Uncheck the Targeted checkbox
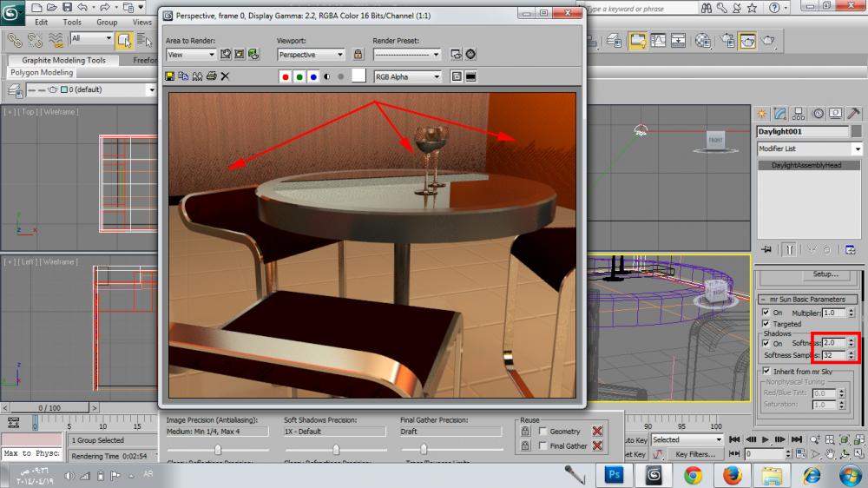This screenshot has height=488, width=868. (x=766, y=324)
